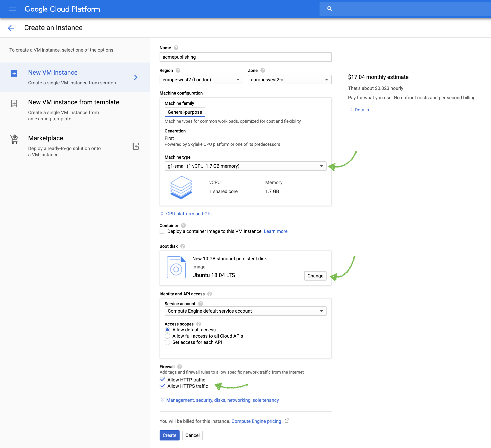Open the Region dropdown
The image size is (491, 448).
[x=201, y=80]
